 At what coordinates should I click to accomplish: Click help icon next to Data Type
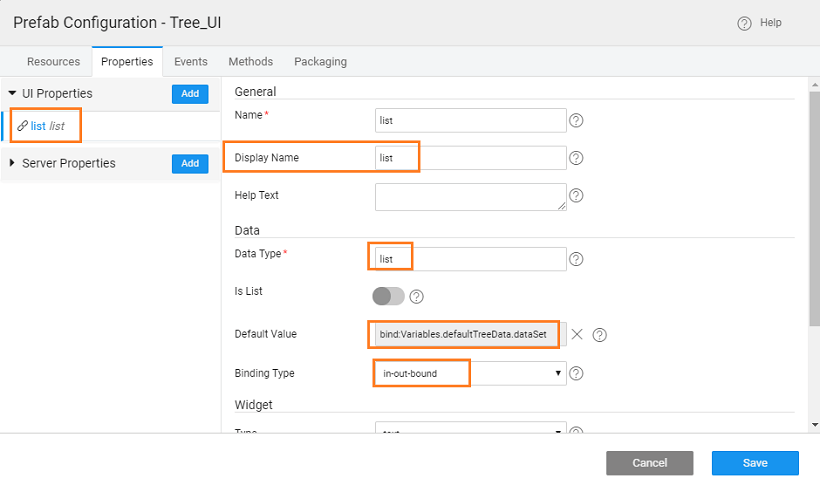click(x=576, y=259)
